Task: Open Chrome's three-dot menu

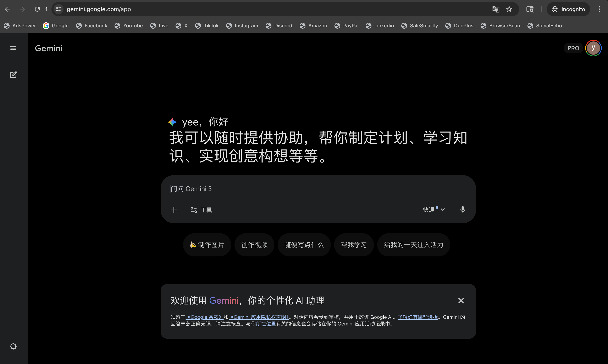Action: coord(599,9)
